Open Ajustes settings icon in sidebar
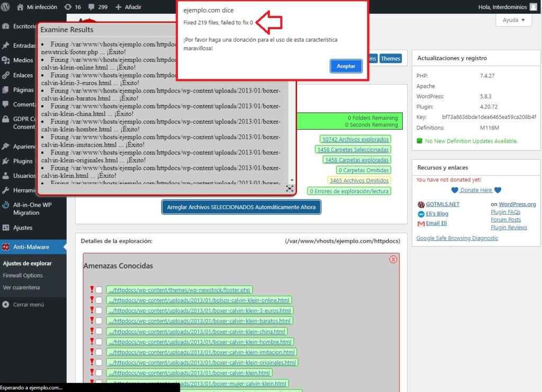This screenshot has width=542, height=392. coord(5,227)
